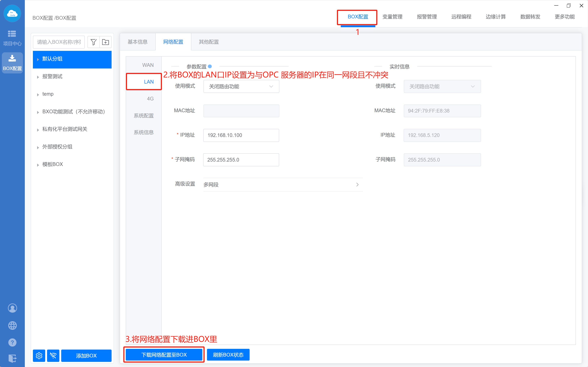The height and width of the screenshot is (367, 588).
Task: Select the 系统配置 side tab
Action: point(144,115)
